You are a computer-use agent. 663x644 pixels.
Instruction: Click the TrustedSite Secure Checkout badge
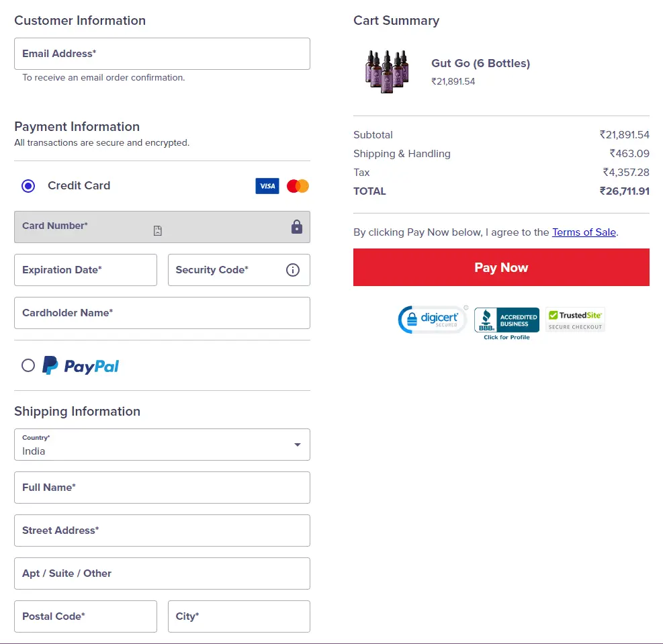[575, 320]
